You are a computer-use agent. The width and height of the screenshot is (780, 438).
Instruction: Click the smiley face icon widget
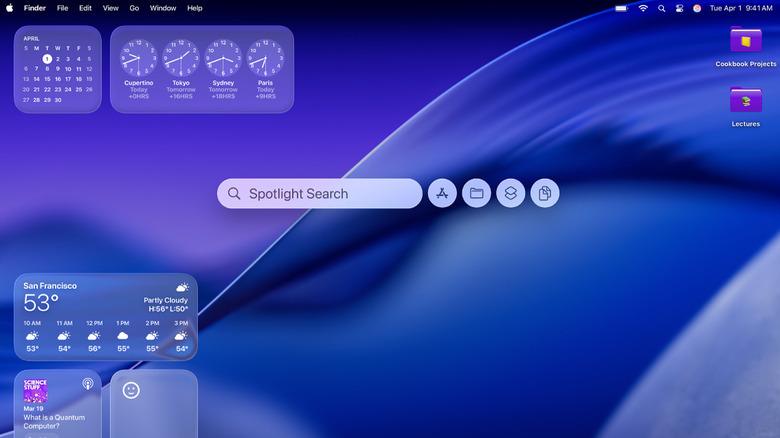[131, 390]
